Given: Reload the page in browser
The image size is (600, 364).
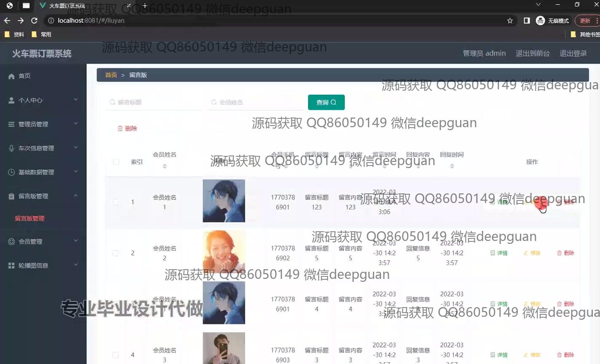Looking at the screenshot, I should tap(34, 21).
